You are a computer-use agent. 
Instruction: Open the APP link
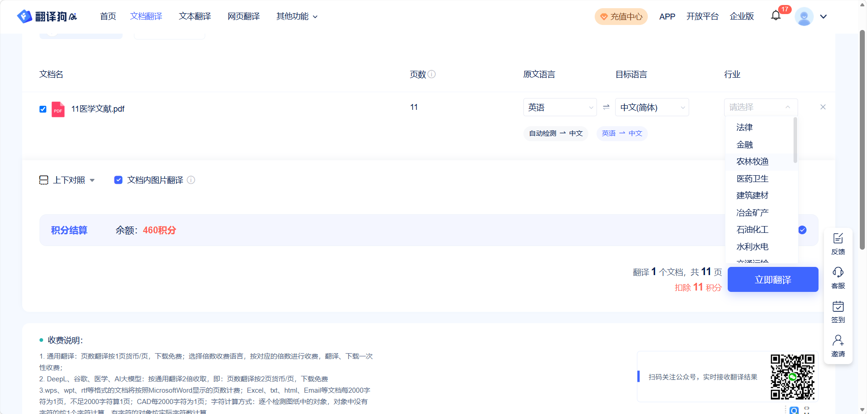coord(667,17)
